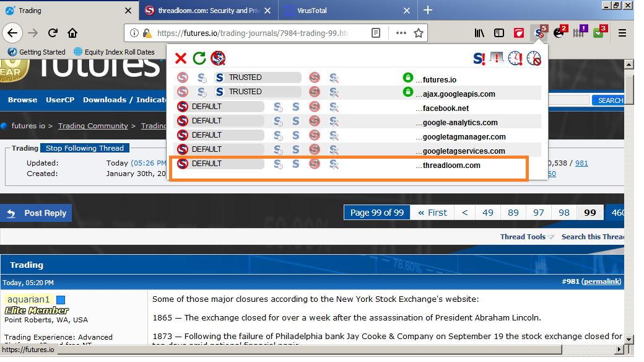Viewport: 644px width, 362px height.
Task: Click the green lock icon next to futures.io
Action: 407,77
